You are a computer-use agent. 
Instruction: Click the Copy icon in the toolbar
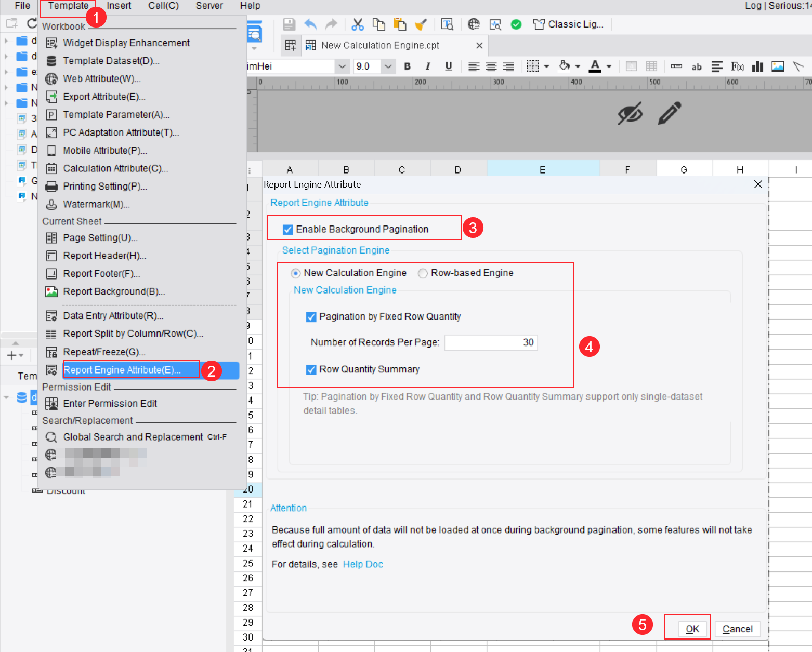coord(379,24)
